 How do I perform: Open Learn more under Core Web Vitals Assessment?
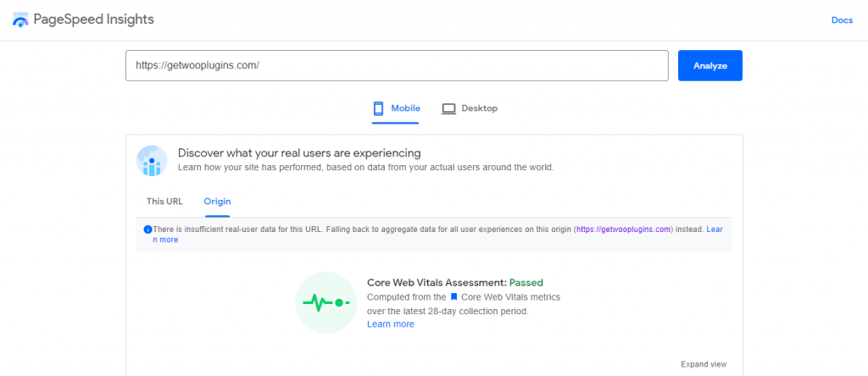(x=390, y=324)
